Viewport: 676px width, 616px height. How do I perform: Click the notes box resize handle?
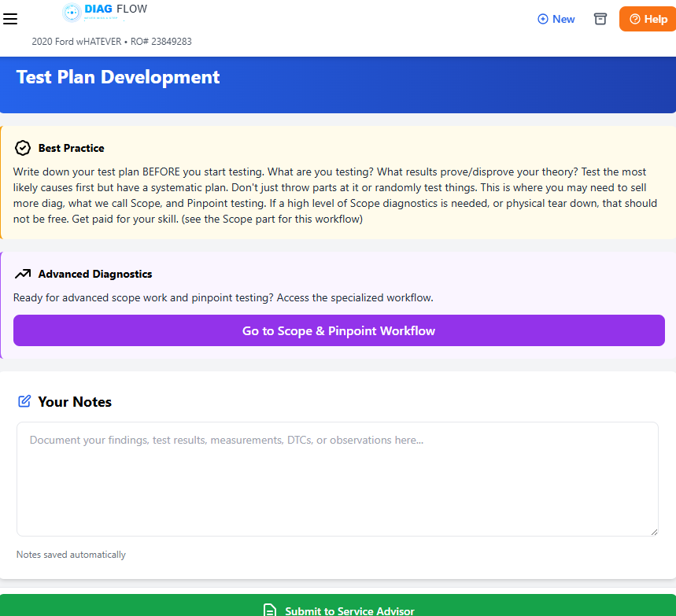[x=653, y=531]
